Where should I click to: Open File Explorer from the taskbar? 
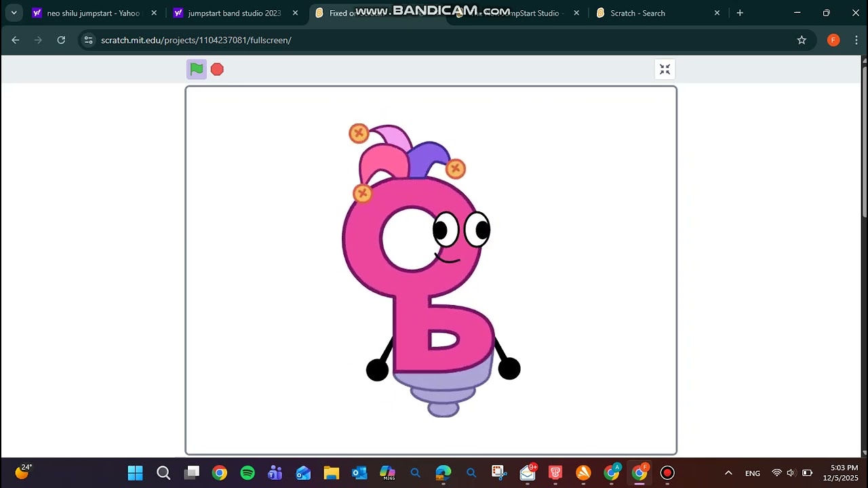331,473
